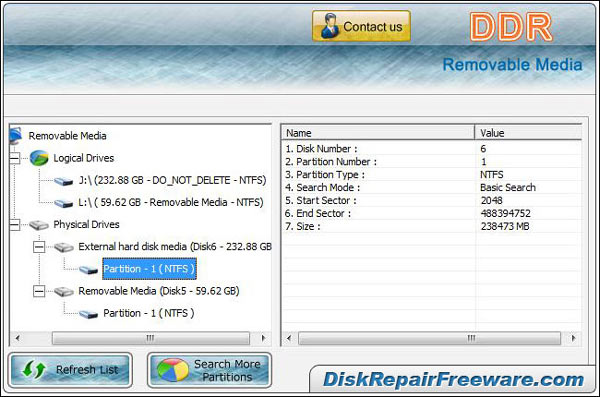The image size is (600, 397).
Task: Click the Logical Drives pie icon
Action: coord(39,158)
